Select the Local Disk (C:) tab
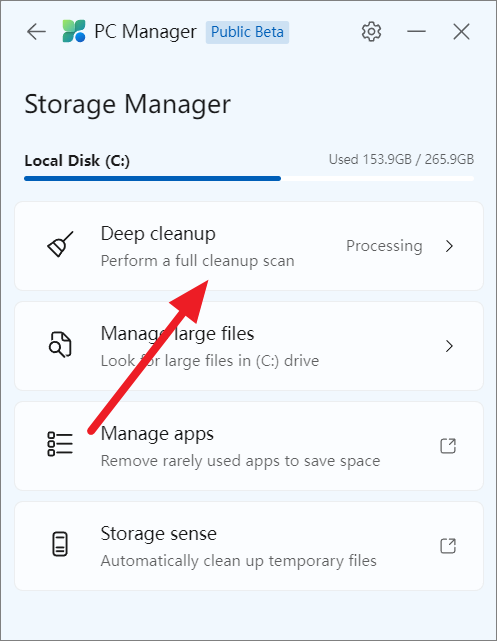 click(x=77, y=160)
